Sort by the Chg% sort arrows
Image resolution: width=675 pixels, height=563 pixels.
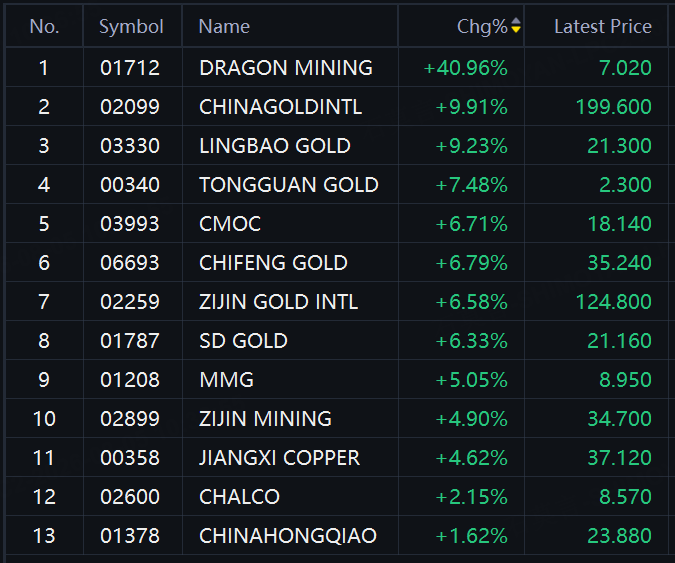(516, 26)
